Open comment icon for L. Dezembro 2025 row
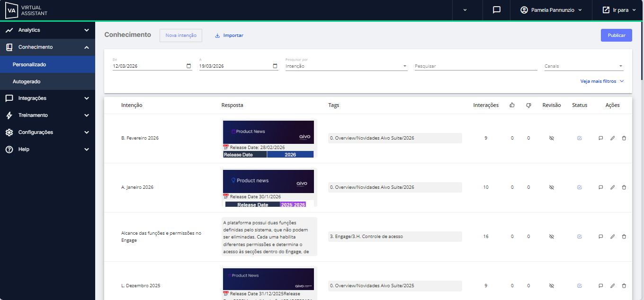This screenshot has height=300, width=644. pyautogui.click(x=600, y=286)
